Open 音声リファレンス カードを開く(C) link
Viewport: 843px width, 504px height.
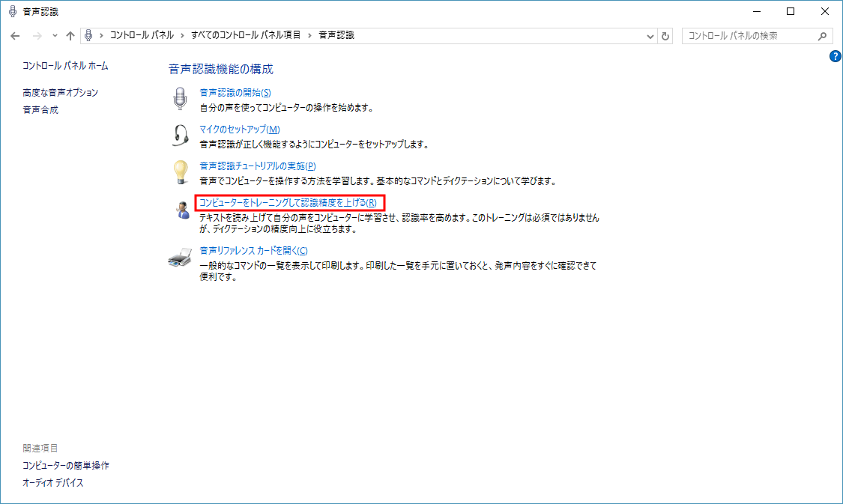click(x=254, y=250)
